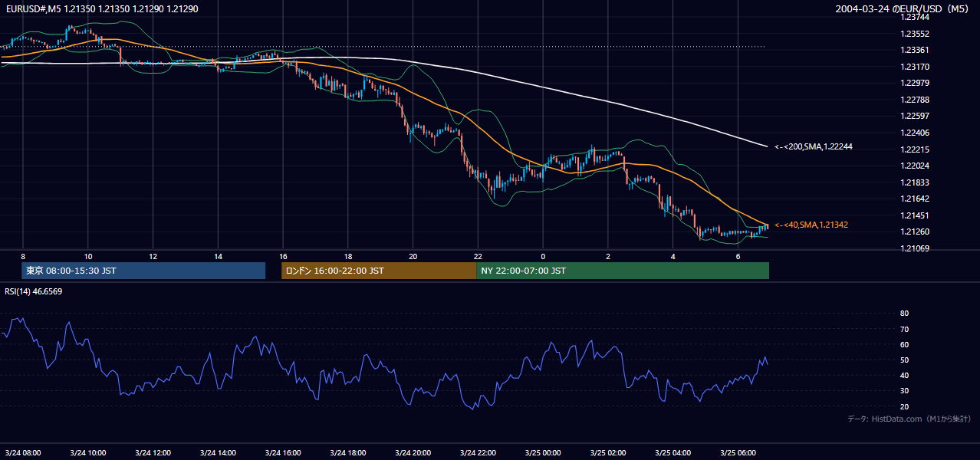Click the '<-<200,SMA,1.22244' label

813,146
